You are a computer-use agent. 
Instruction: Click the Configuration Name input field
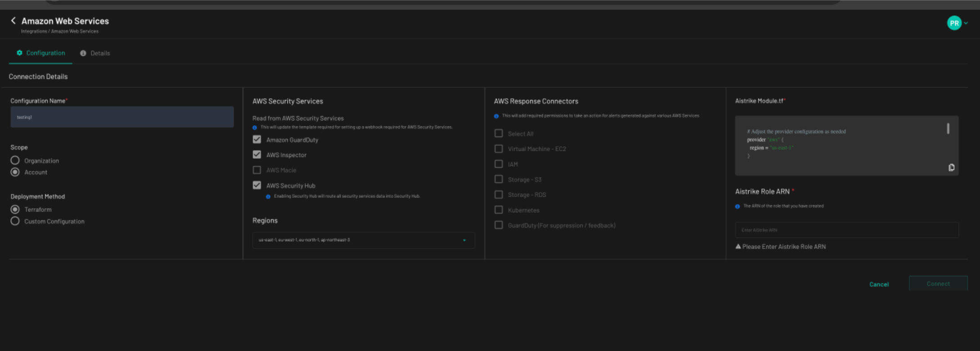[122, 117]
